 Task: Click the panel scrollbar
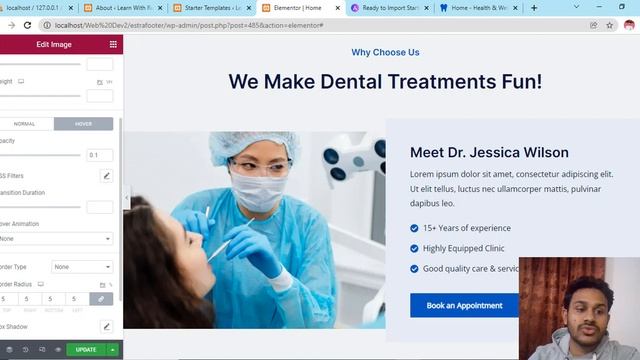[x=120, y=209]
